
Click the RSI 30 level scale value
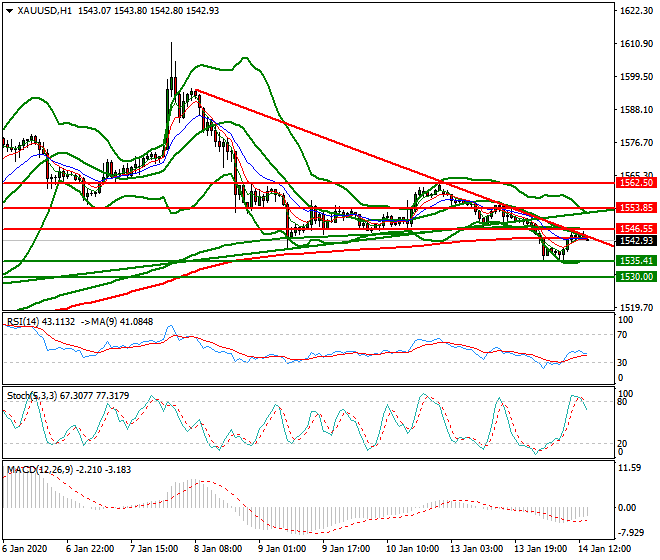point(623,363)
